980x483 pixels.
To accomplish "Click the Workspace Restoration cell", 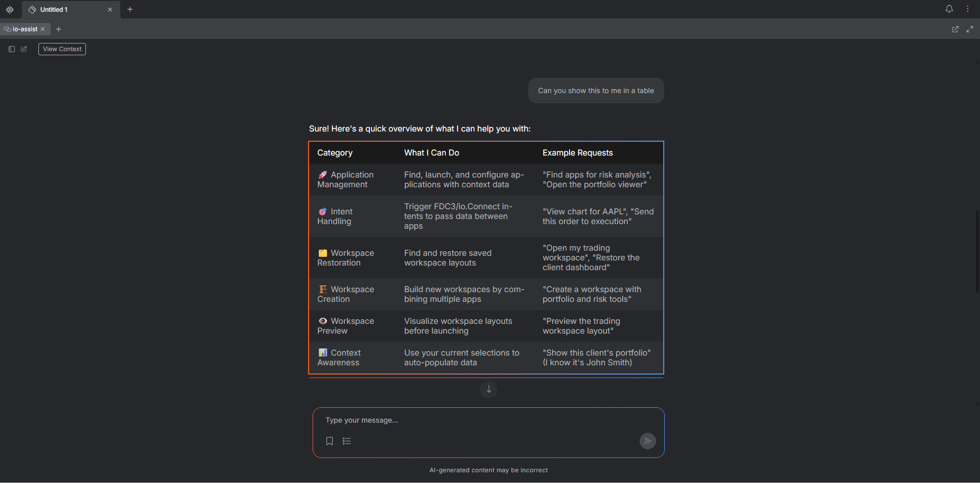I will 352,258.
